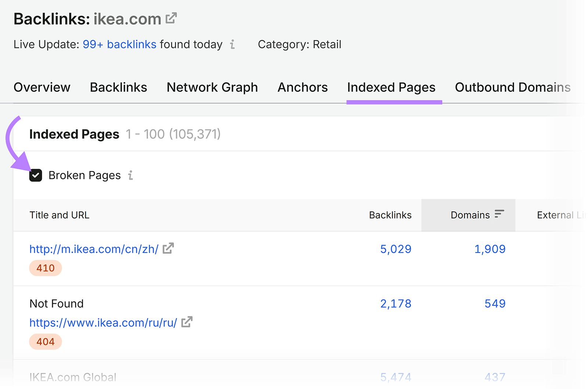Open the Outbound Domains tab
This screenshot has height=389, width=588.
[513, 88]
